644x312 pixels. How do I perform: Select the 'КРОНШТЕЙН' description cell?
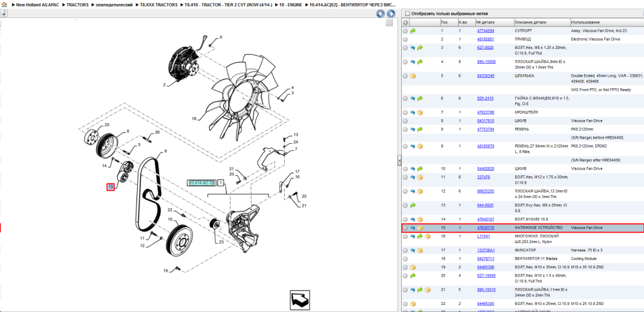click(527, 112)
